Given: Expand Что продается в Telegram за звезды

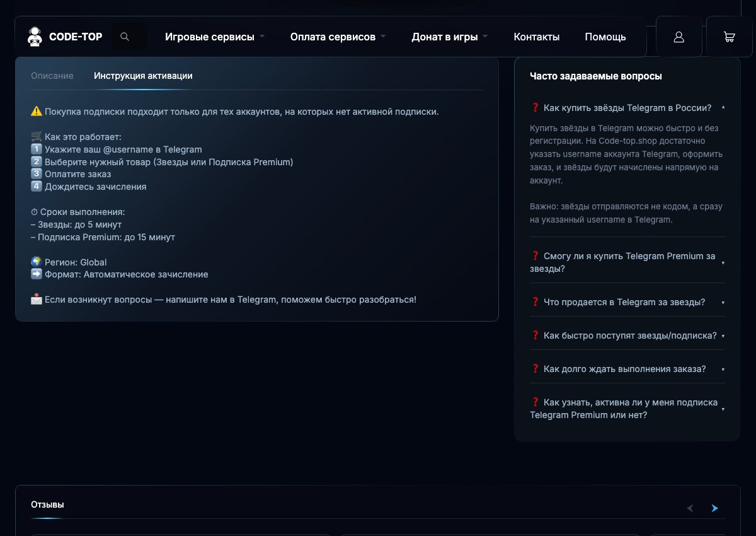Looking at the screenshot, I should pos(627,302).
